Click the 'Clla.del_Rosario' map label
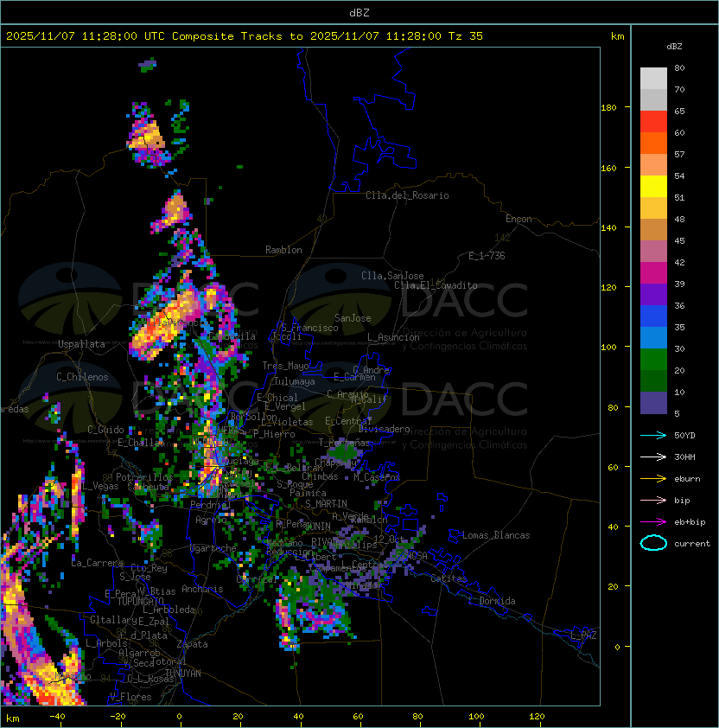The width and height of the screenshot is (719, 728). 407,195
